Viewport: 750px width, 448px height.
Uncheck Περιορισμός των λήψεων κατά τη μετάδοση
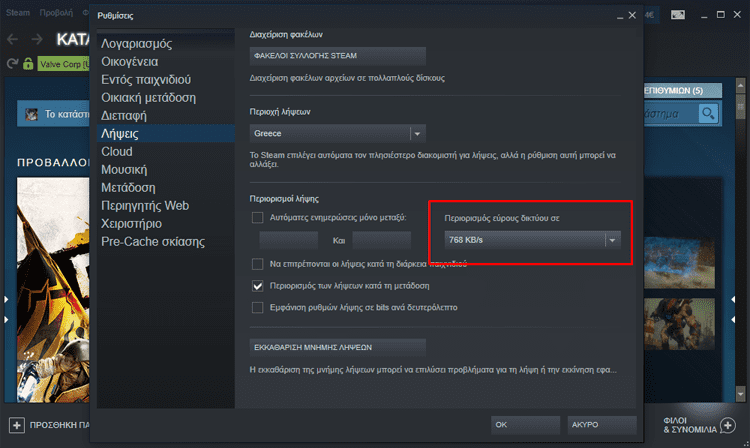[257, 286]
